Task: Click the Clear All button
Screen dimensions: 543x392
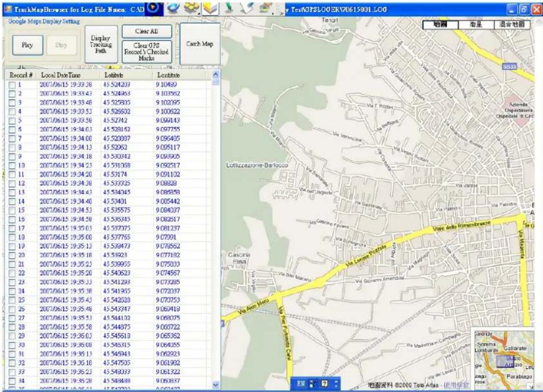Action: point(146,31)
